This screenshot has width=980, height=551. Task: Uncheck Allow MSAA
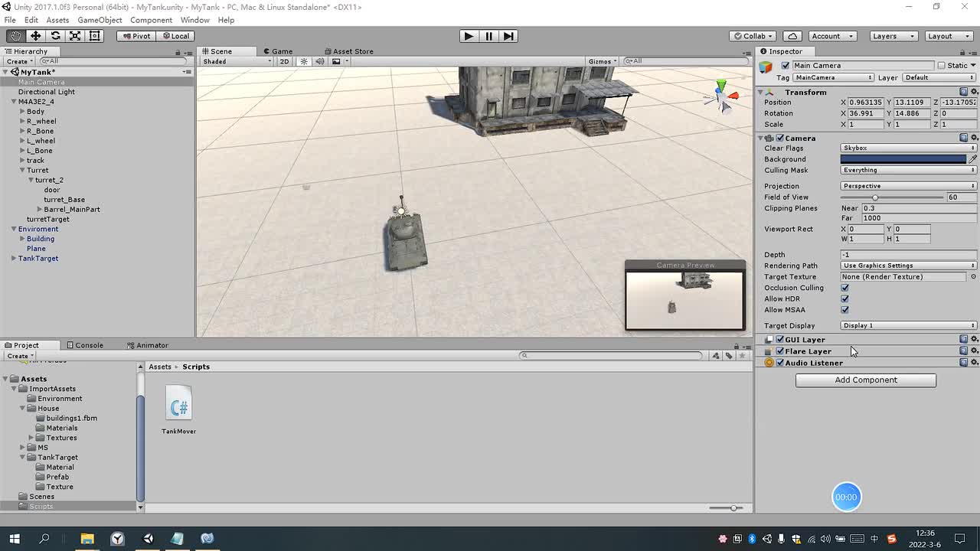844,310
